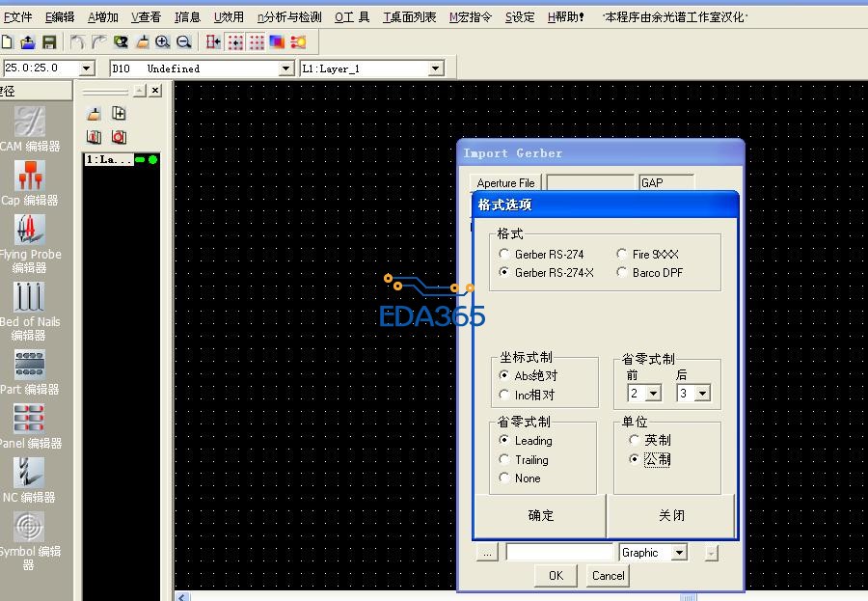Open the V查看 menu
This screenshot has height=601, width=868.
point(147,17)
